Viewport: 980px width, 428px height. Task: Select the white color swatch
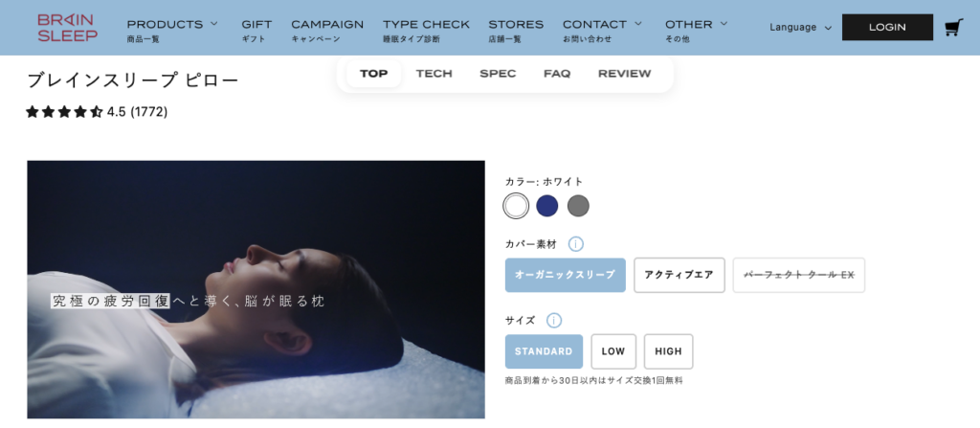(516, 206)
